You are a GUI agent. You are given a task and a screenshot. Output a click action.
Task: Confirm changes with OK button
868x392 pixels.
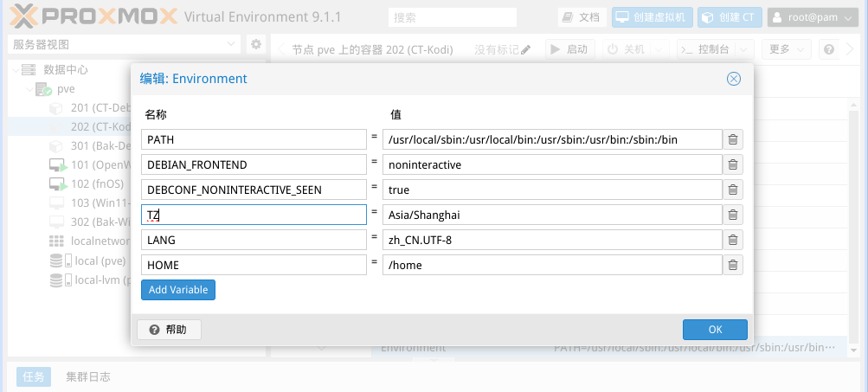click(x=715, y=330)
